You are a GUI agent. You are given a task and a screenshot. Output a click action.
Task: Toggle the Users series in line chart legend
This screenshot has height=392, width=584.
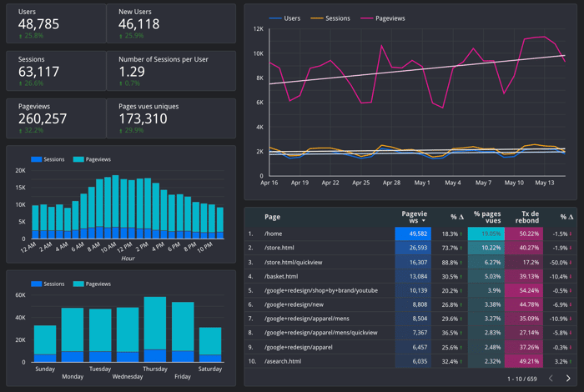tap(284, 18)
